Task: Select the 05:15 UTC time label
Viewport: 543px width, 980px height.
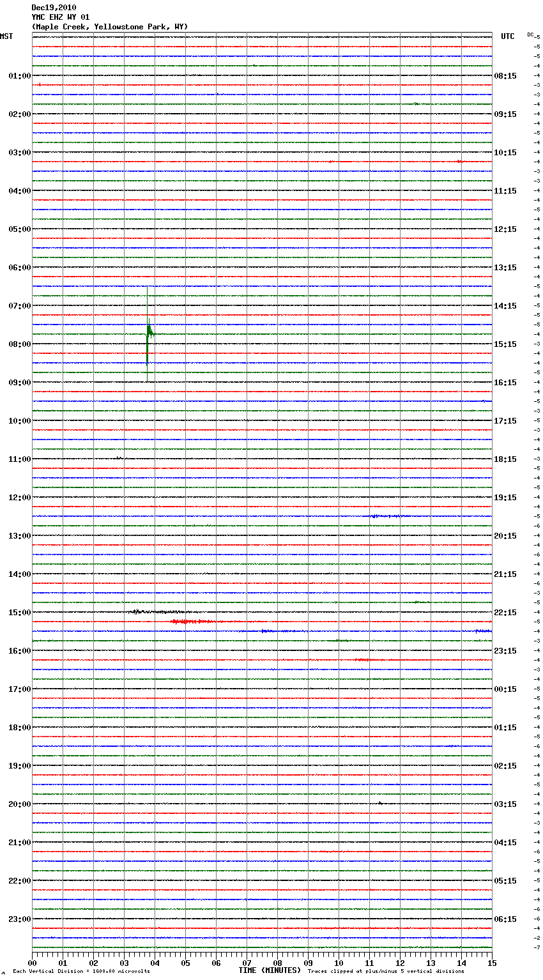Action: click(505, 881)
